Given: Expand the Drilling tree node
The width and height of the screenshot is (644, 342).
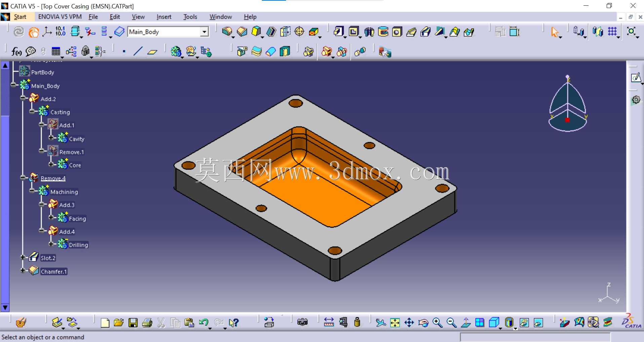Looking at the screenshot, I should [x=51, y=244].
